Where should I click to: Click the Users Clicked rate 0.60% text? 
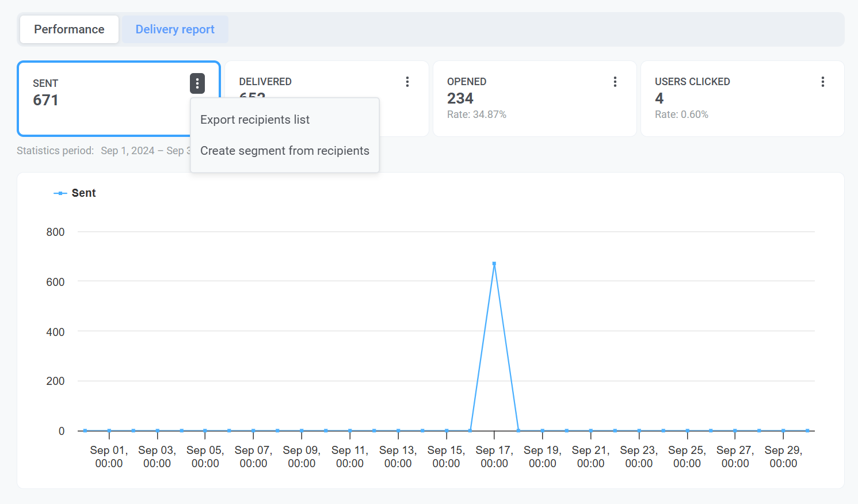681,114
